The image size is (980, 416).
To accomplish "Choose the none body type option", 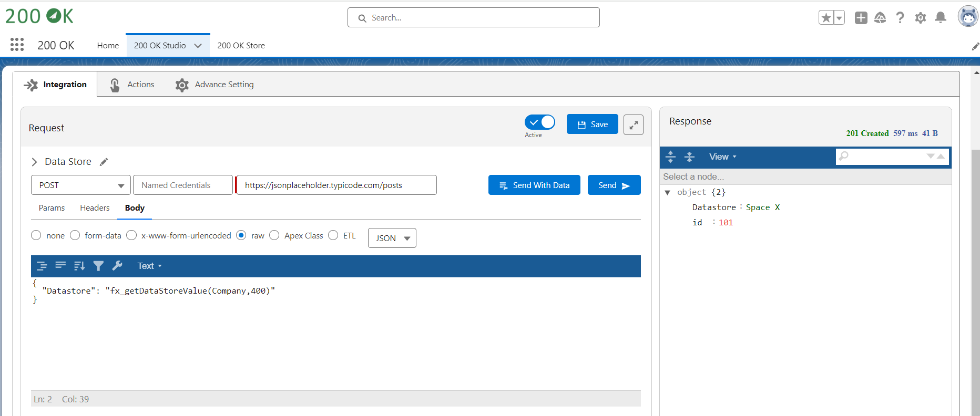I will coord(36,235).
